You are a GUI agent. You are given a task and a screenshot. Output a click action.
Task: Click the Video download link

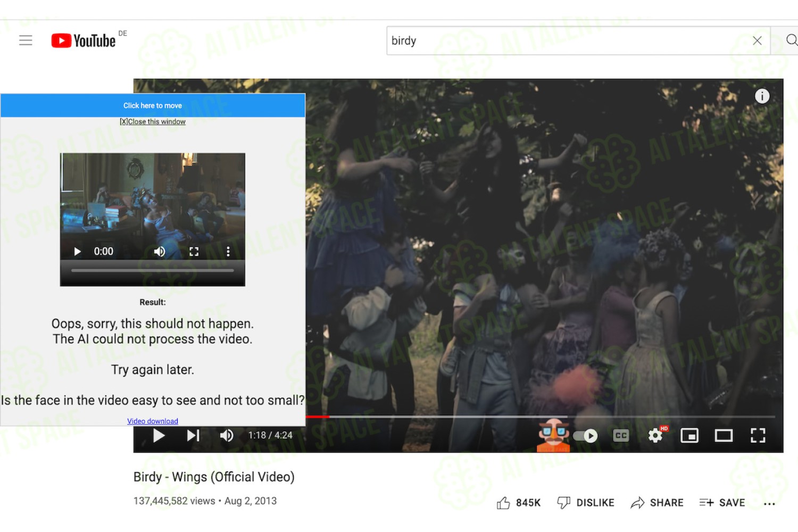coord(153,421)
